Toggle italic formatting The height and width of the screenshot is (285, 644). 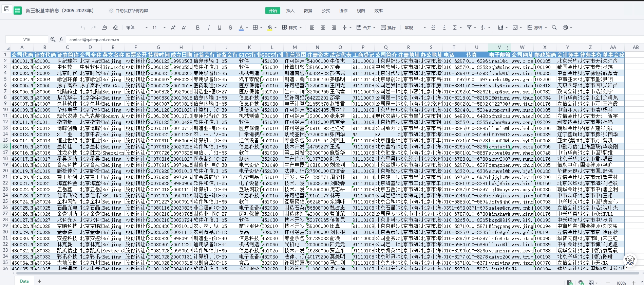[209, 28]
